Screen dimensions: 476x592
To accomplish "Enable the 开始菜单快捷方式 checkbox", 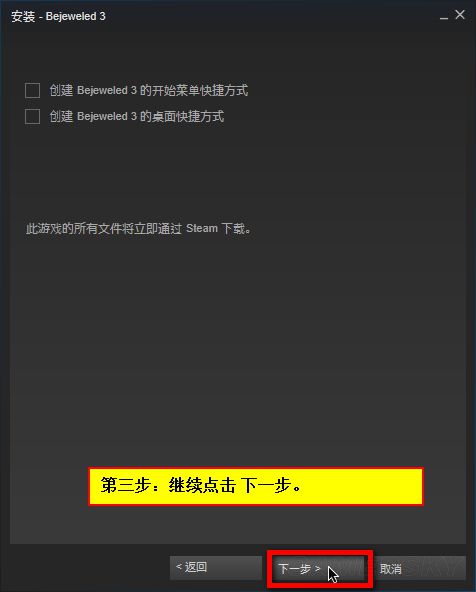I will [32, 91].
